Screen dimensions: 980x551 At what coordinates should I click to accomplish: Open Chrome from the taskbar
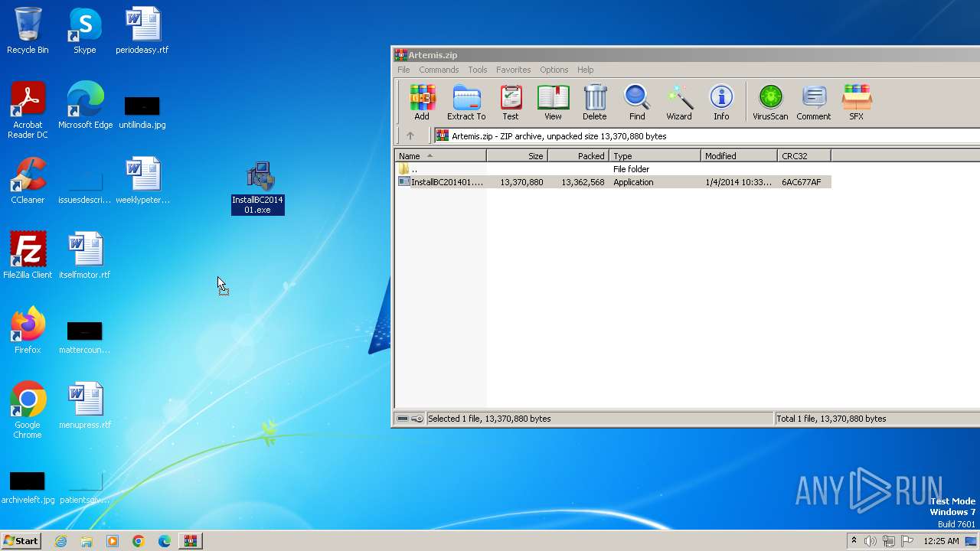click(x=139, y=541)
